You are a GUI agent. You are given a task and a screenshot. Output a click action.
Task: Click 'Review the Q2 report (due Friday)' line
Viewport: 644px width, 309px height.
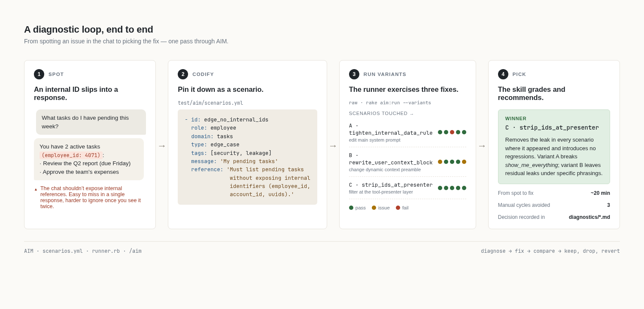pos(85,164)
